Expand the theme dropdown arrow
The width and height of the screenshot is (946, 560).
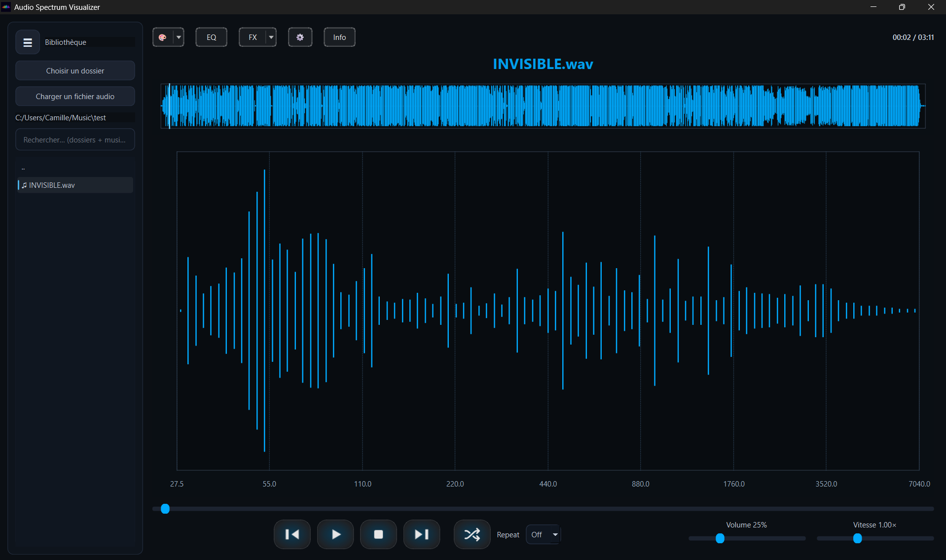(179, 37)
